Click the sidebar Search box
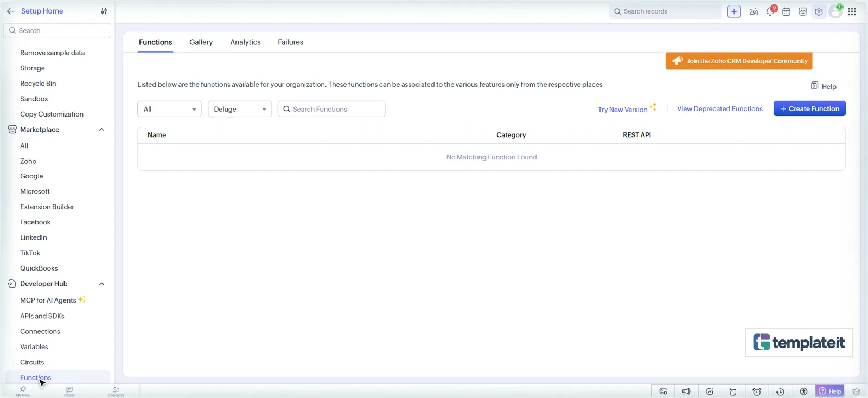Image resolution: width=868 pixels, height=398 pixels. point(58,31)
